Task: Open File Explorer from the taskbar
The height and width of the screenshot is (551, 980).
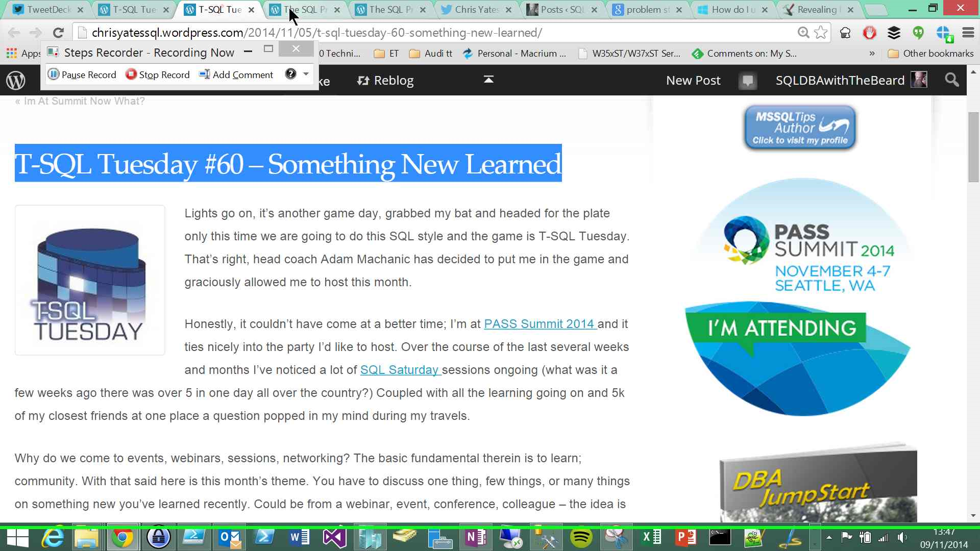Action: (87, 537)
